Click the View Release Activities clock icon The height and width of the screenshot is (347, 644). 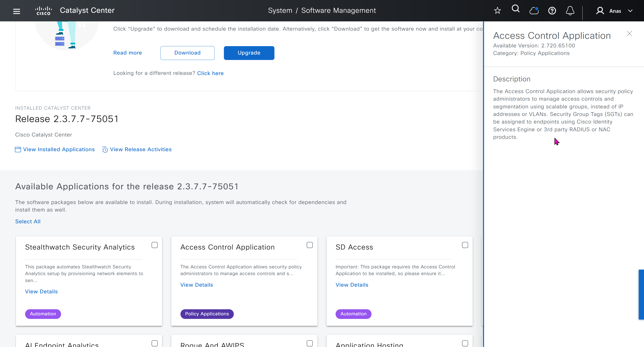(105, 149)
